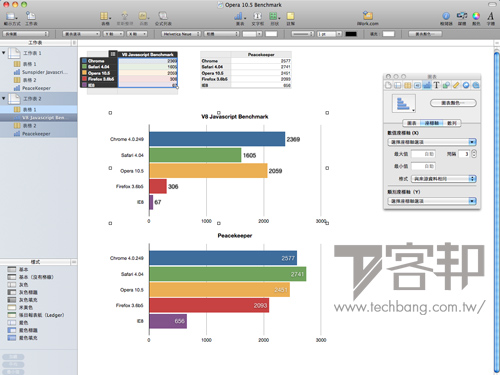This screenshot has width=500, height=375.
Task: Open the category axis (Y) options dropdown
Action: pos(432,201)
